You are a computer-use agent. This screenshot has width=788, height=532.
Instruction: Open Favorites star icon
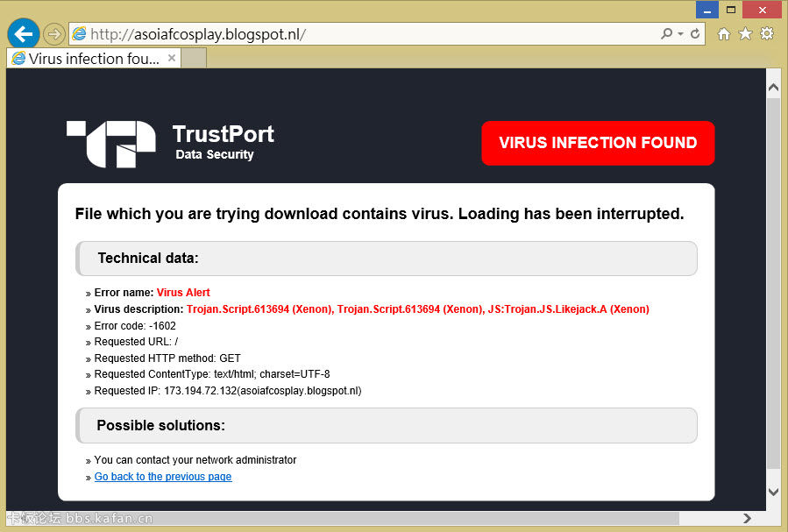[745, 34]
